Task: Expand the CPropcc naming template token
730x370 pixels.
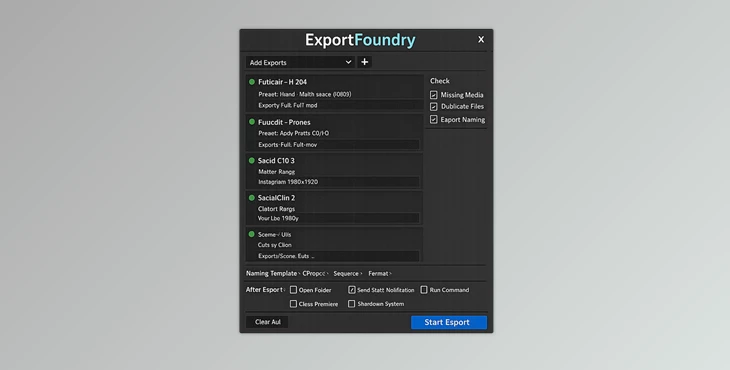Action: [315, 274]
